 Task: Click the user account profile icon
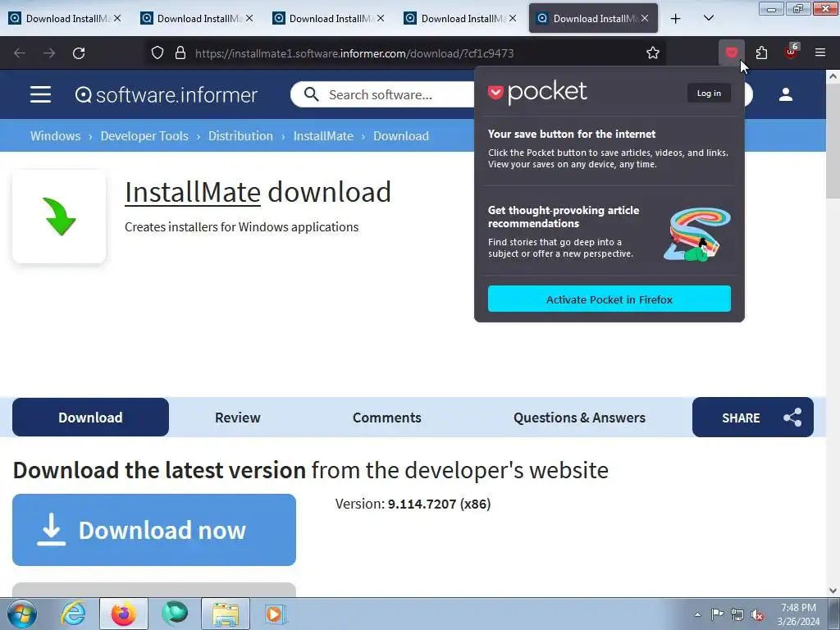pos(785,94)
